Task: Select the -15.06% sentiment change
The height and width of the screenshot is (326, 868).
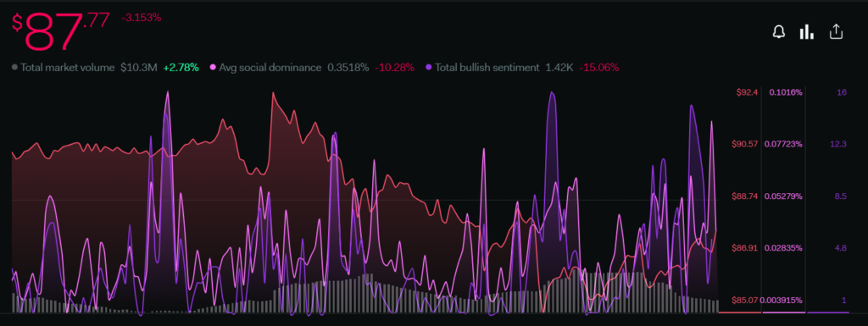Action: 599,68
